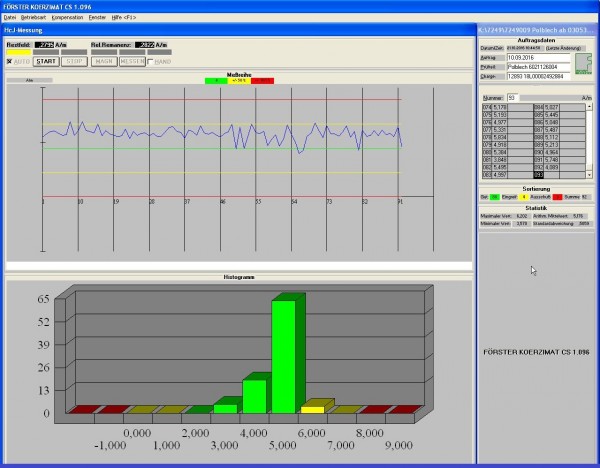Screen dimensions: 600x468
Task: Click the Nummer input field showing 93
Action: (x=512, y=98)
